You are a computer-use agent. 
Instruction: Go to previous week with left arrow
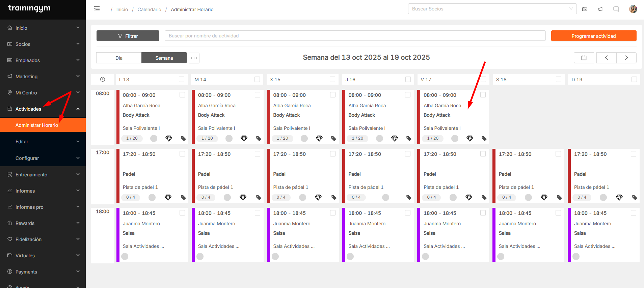606,58
